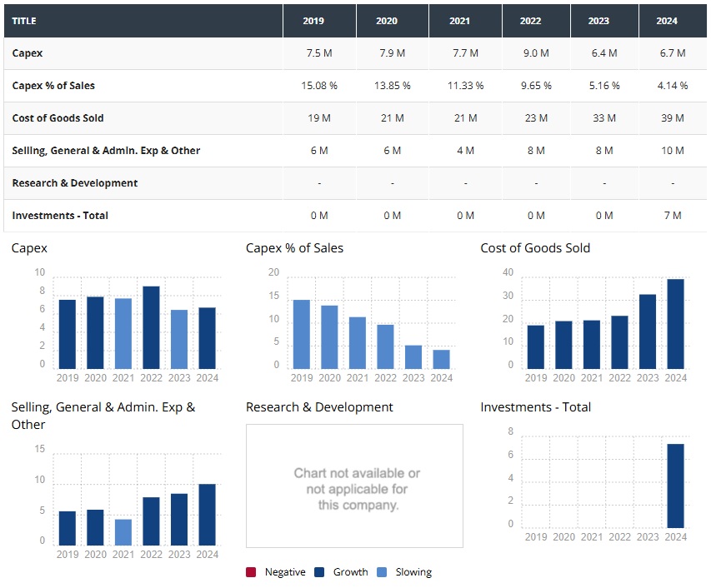The image size is (711, 588).
Task: Click the 2023 bar in Cost of Goods Sold chart
Action: pyautogui.click(x=648, y=331)
